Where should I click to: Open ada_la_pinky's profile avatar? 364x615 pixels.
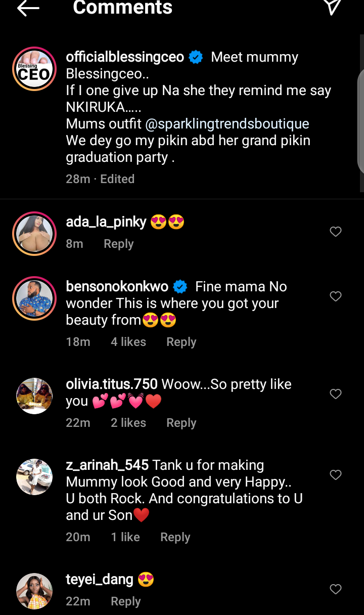34,233
